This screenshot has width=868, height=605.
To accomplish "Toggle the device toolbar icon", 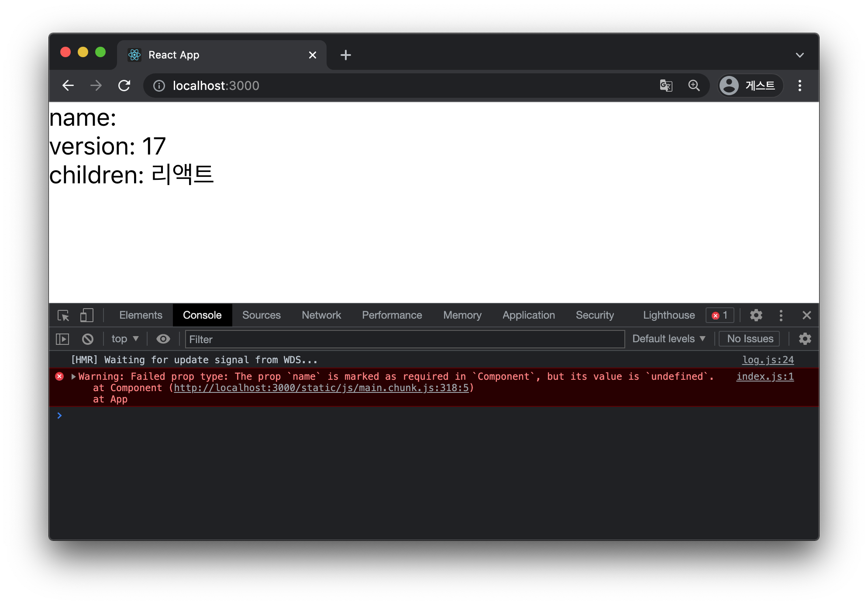I will coord(87,315).
